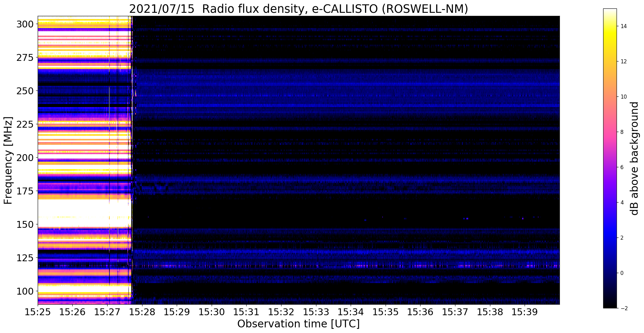Click the colorbar tick value 10

[624, 97]
